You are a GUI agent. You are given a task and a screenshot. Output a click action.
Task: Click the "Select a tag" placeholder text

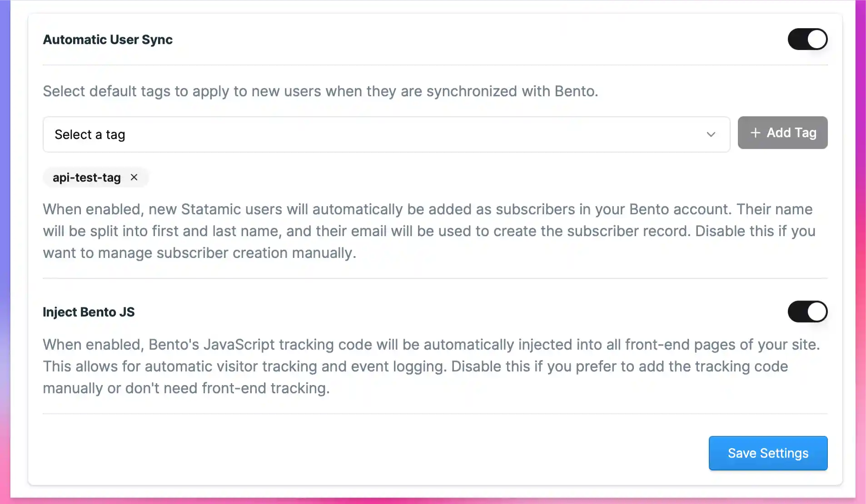[90, 134]
